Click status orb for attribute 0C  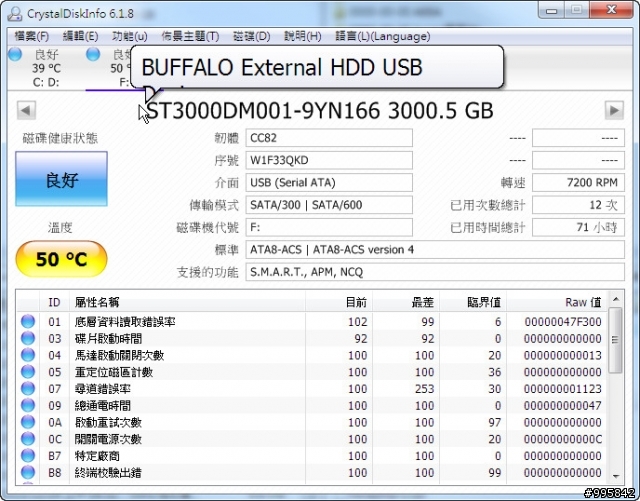tap(28, 439)
